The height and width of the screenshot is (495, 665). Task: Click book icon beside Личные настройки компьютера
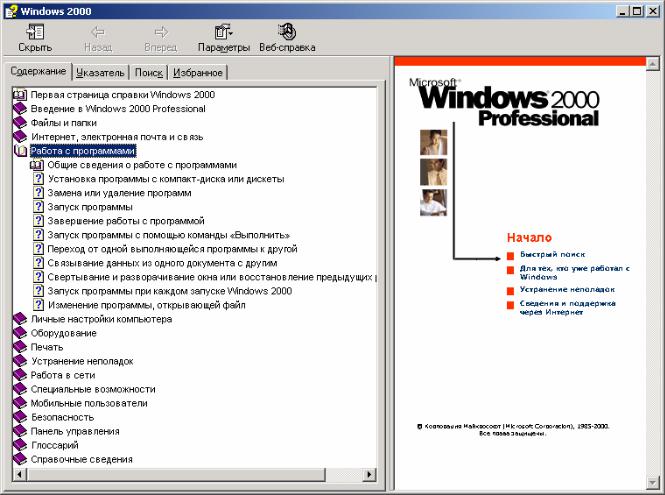coord(20,319)
